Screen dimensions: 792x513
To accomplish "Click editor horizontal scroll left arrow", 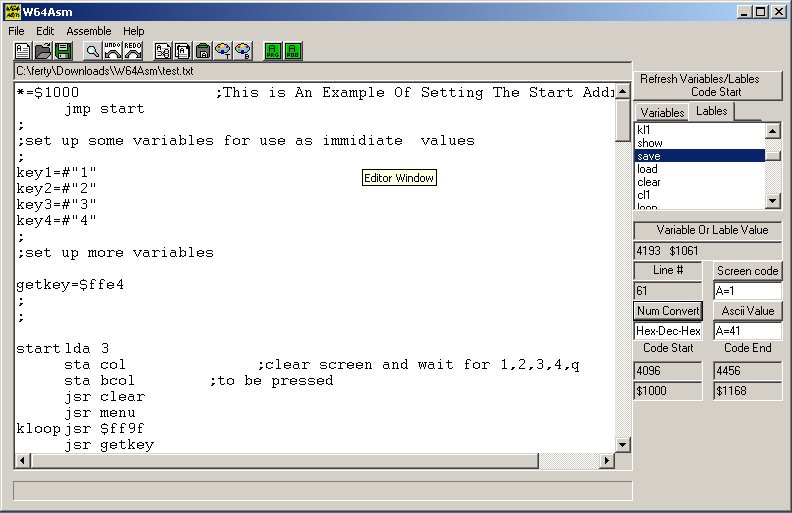I will [22, 460].
